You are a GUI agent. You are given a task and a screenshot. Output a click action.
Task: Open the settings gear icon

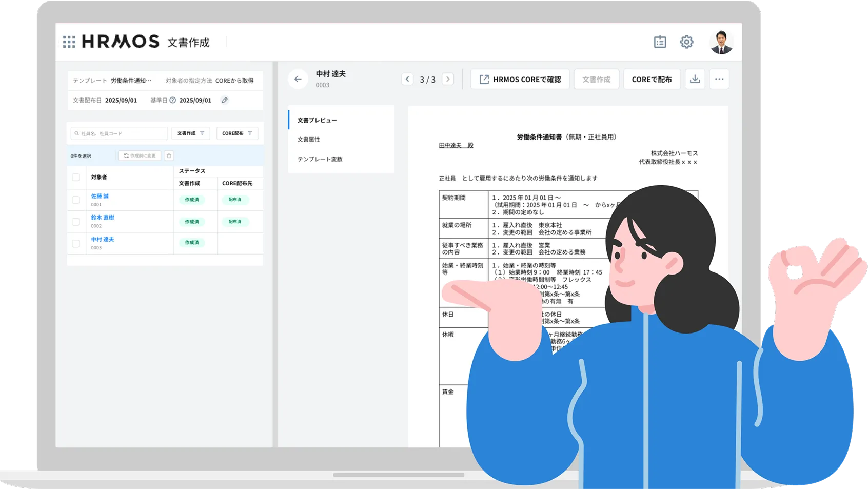point(686,42)
